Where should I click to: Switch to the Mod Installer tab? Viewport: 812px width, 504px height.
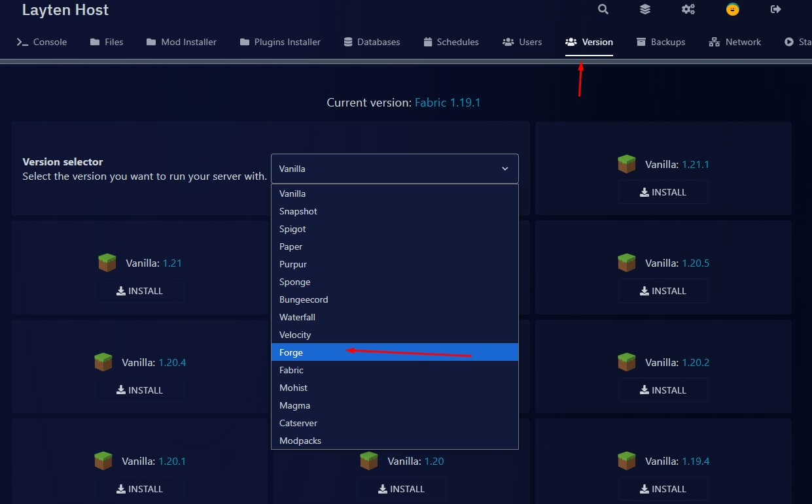[181, 42]
